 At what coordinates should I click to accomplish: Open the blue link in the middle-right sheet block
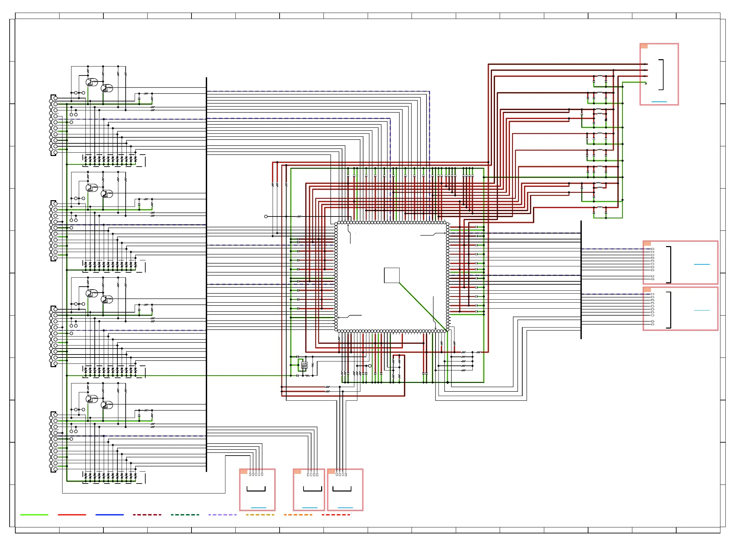(x=701, y=264)
